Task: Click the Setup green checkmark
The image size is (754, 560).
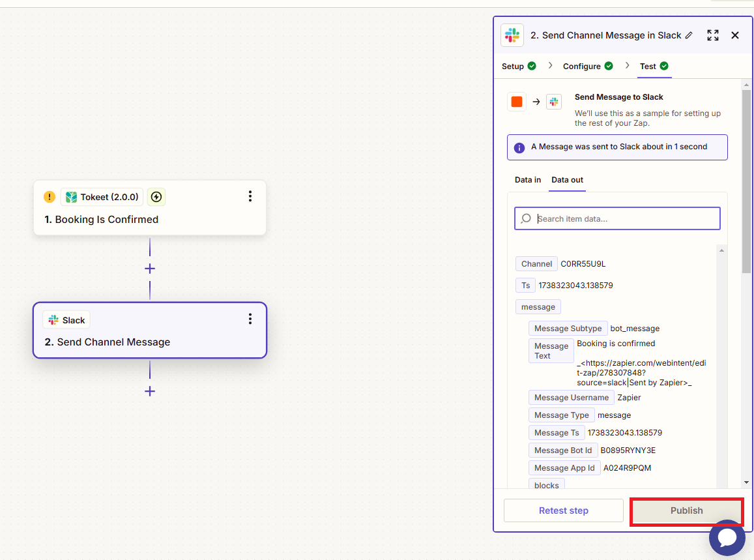Action: [532, 66]
